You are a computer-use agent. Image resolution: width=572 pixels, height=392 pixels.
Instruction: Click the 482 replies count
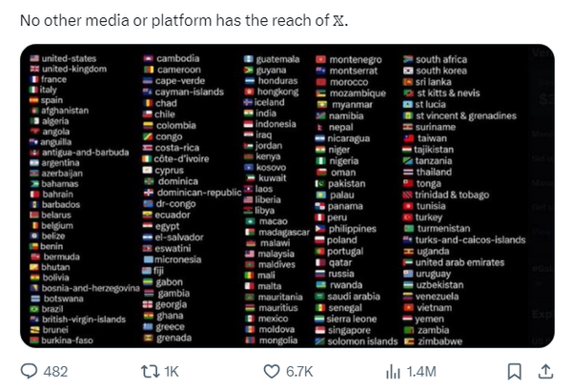[55, 372]
